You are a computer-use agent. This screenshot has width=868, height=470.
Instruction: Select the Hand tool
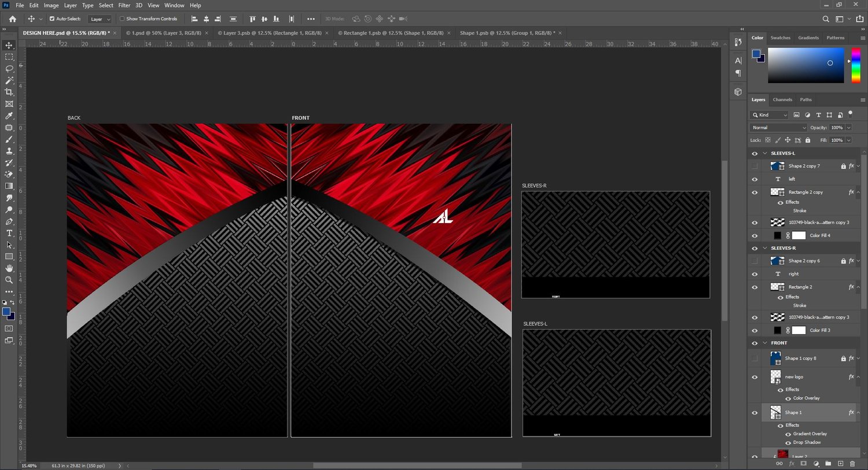tap(9, 268)
